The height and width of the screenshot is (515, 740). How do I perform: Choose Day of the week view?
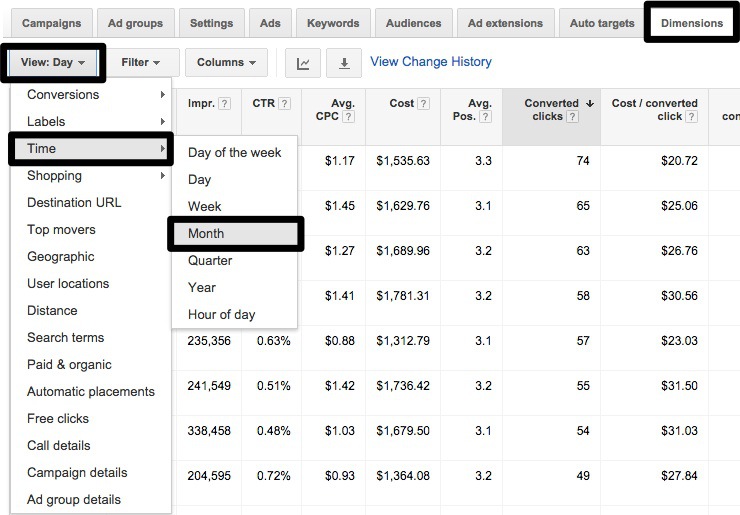pos(235,152)
